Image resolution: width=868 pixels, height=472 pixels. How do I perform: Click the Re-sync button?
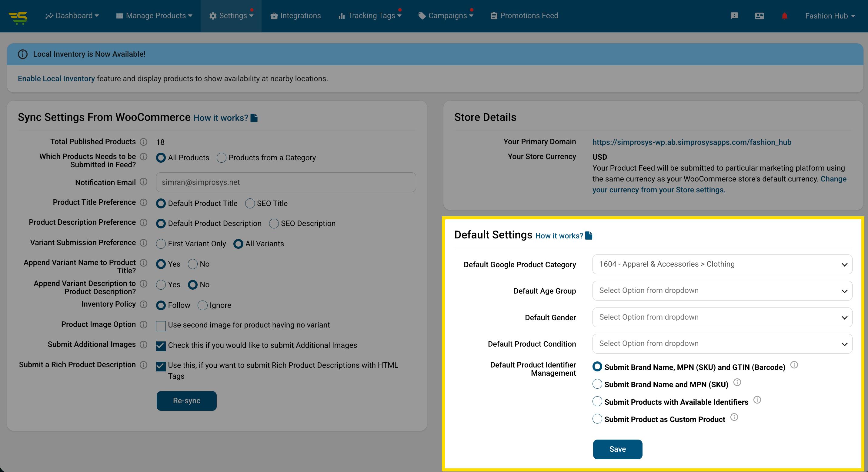click(186, 401)
